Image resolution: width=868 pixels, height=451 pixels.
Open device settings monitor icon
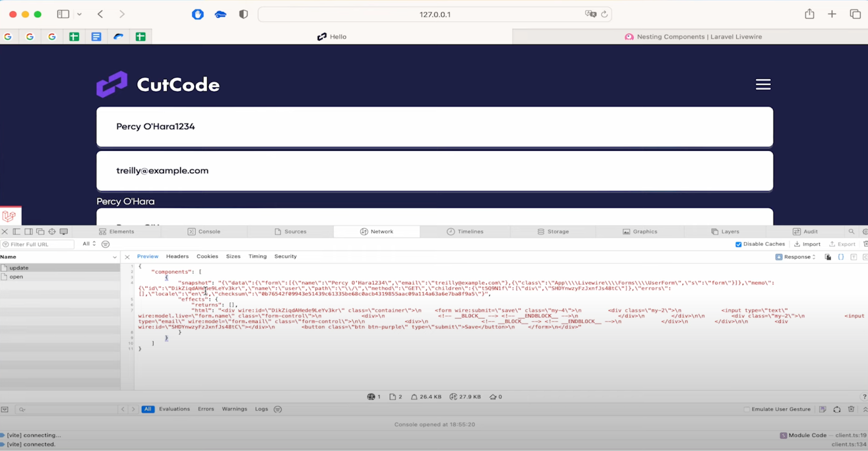pyautogui.click(x=63, y=231)
